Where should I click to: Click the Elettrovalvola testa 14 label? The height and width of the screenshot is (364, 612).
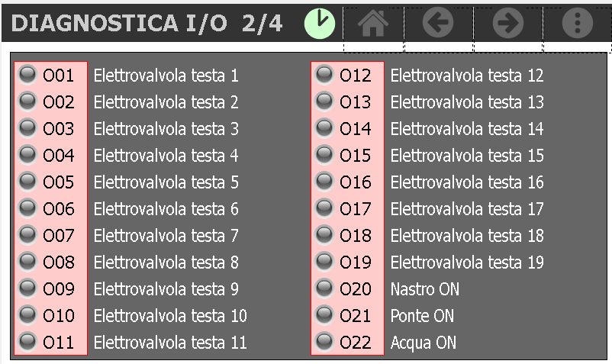[x=467, y=129]
